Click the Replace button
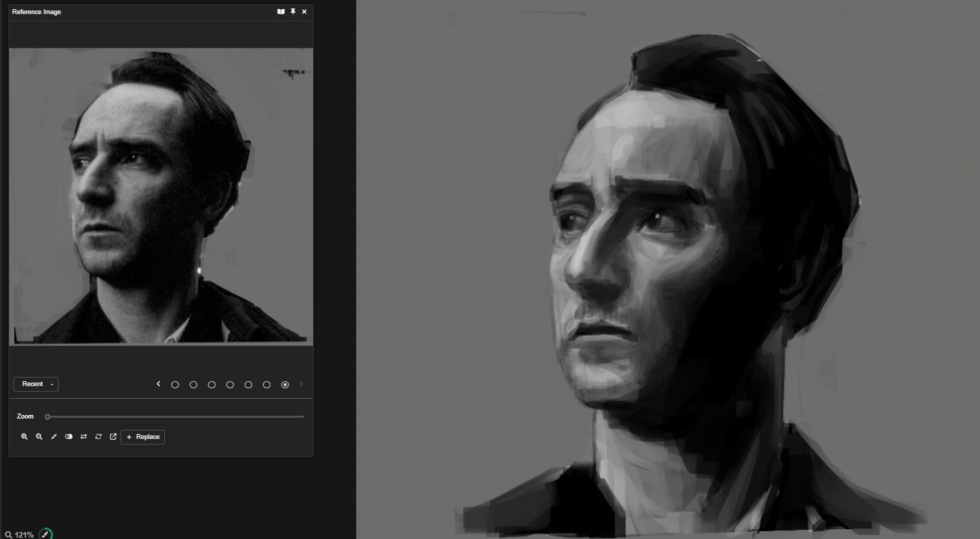The image size is (980, 539). (x=143, y=437)
